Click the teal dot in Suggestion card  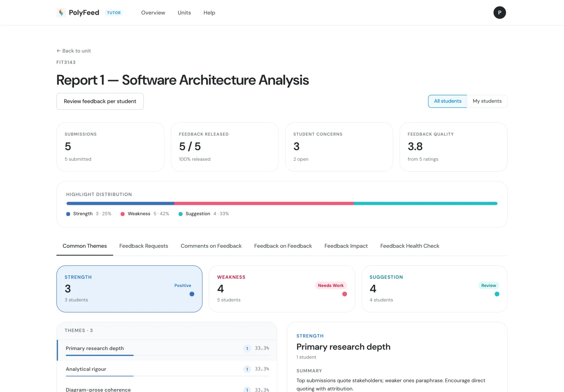coord(497,294)
